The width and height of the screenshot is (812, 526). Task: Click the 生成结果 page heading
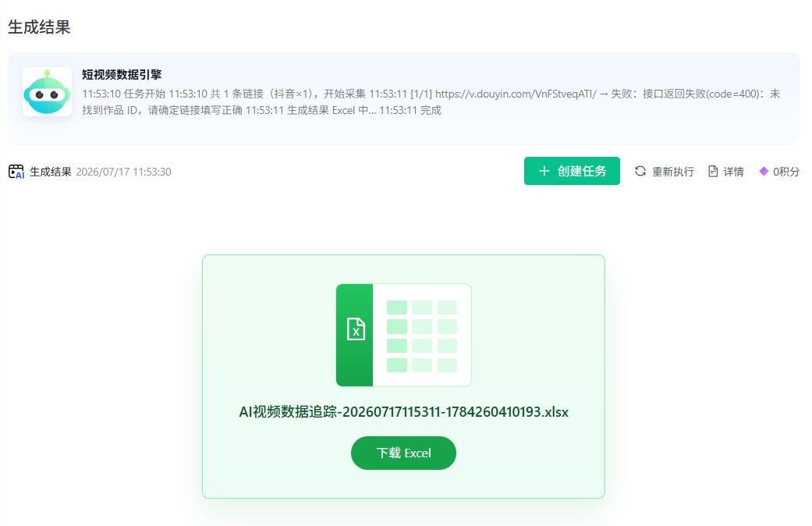(39, 27)
